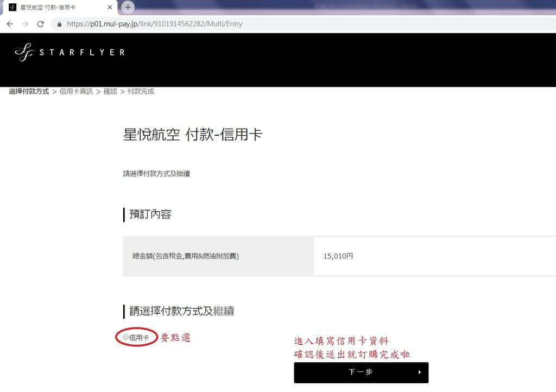Click the STARFLYER logo
The height and width of the screenshot is (392, 556).
(70, 53)
